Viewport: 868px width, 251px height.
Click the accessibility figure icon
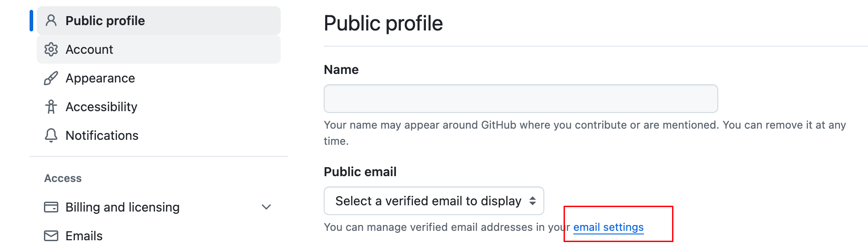pos(51,107)
